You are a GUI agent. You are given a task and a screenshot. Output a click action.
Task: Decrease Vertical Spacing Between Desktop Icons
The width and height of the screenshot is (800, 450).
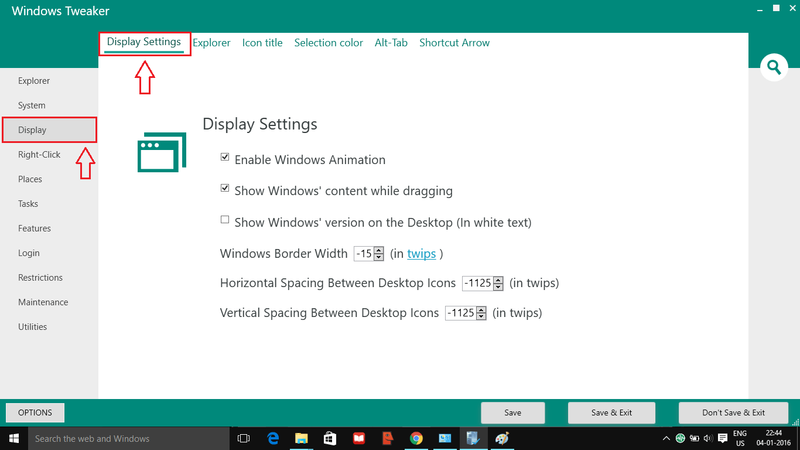481,316
